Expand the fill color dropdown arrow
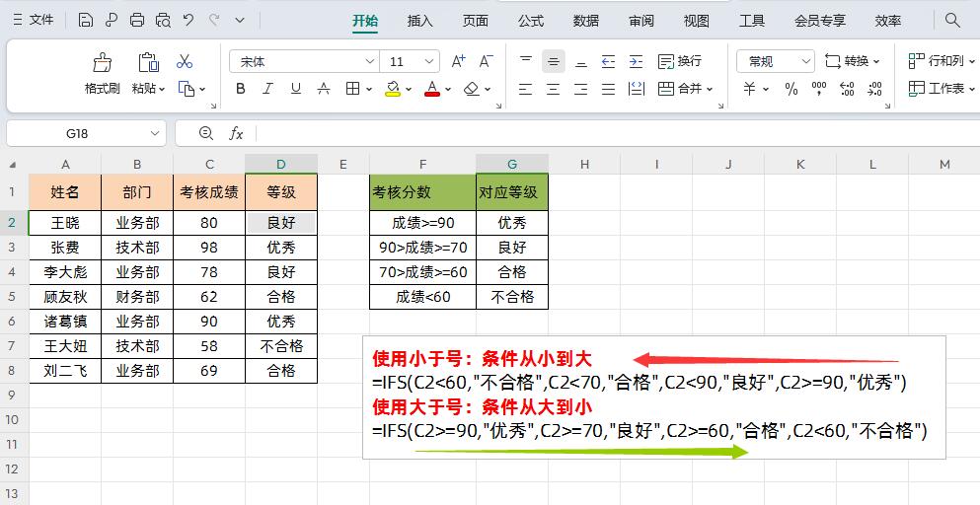Viewport: 980px width, 505px height. [409, 90]
